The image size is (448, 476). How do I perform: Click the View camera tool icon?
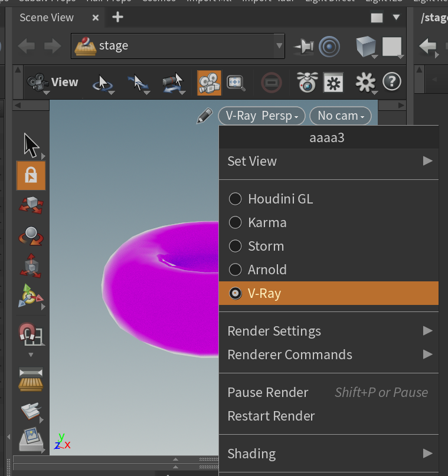38,82
